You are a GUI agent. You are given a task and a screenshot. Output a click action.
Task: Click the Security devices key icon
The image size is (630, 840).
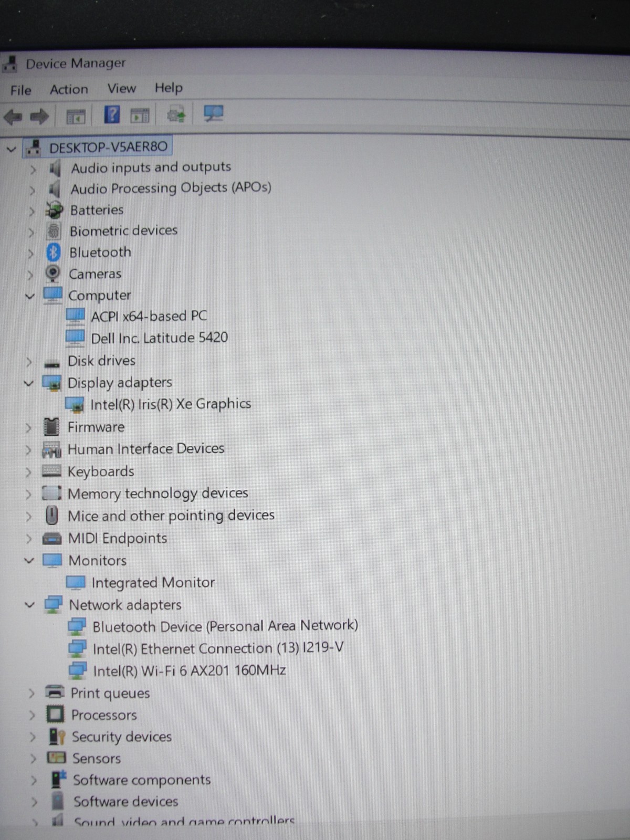coord(57,737)
